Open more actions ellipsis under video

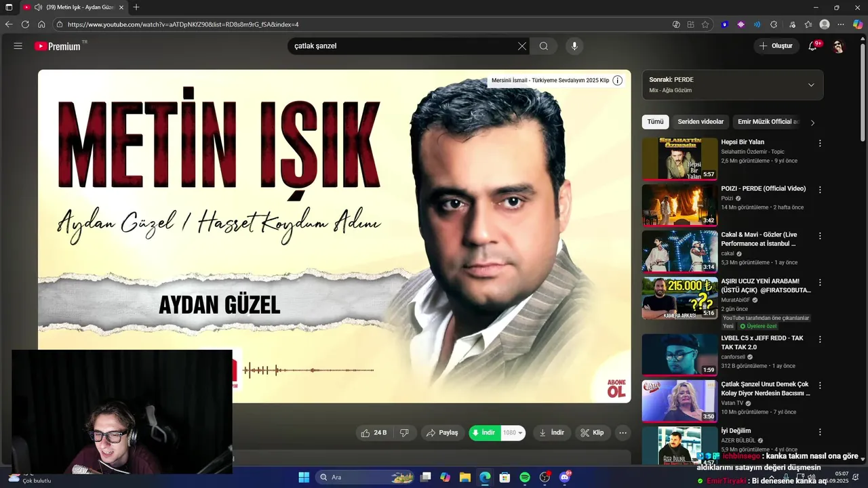tap(623, 432)
